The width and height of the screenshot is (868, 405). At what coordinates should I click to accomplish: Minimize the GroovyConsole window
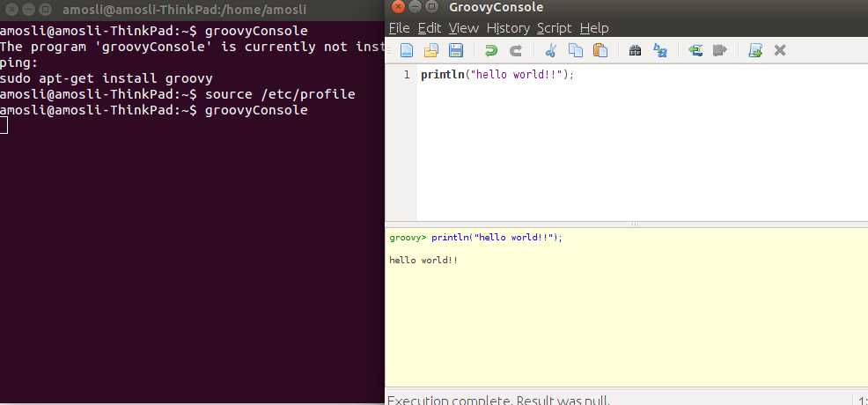point(416,7)
